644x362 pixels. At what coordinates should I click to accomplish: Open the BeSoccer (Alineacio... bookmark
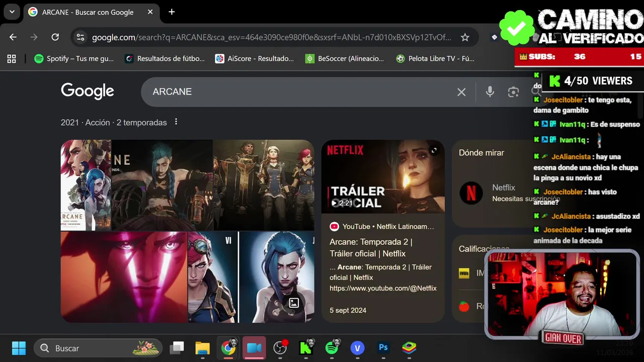coord(345,59)
